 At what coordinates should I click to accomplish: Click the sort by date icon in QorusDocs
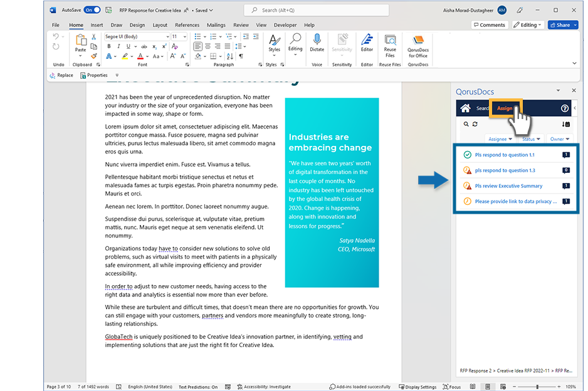point(566,124)
